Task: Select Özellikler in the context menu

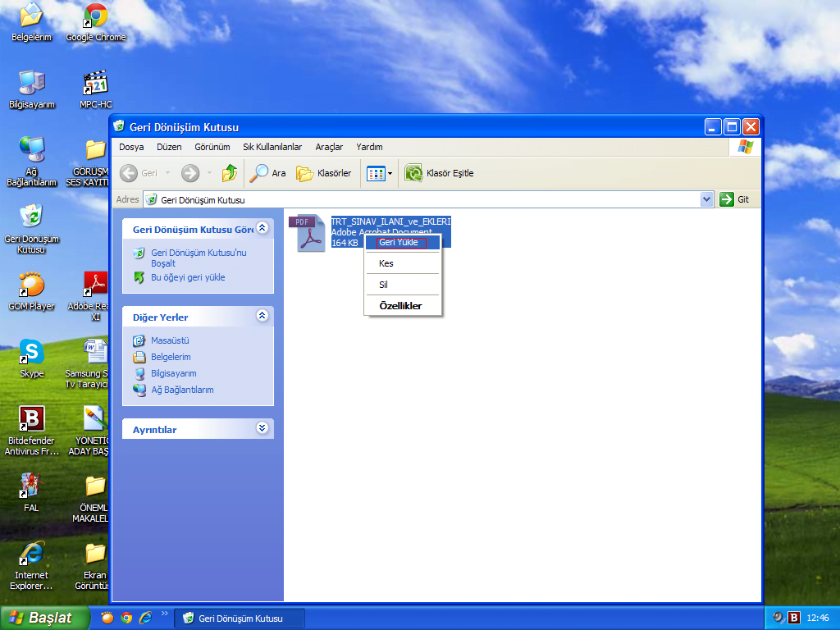Action: click(x=400, y=306)
